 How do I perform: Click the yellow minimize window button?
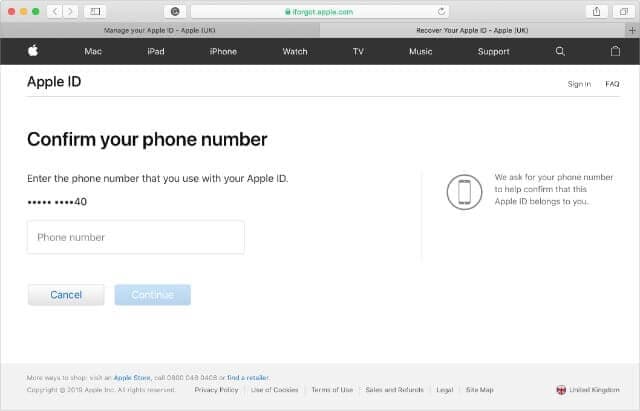[x=24, y=11]
